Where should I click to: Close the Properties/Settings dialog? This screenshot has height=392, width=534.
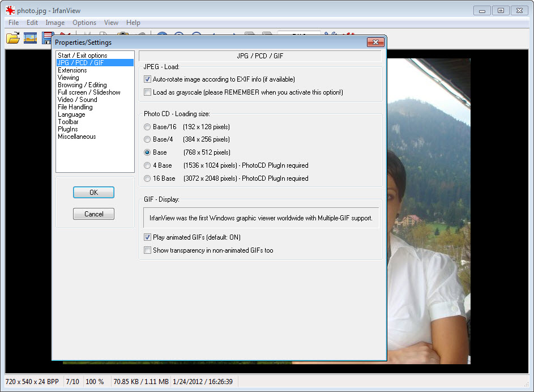(x=375, y=42)
